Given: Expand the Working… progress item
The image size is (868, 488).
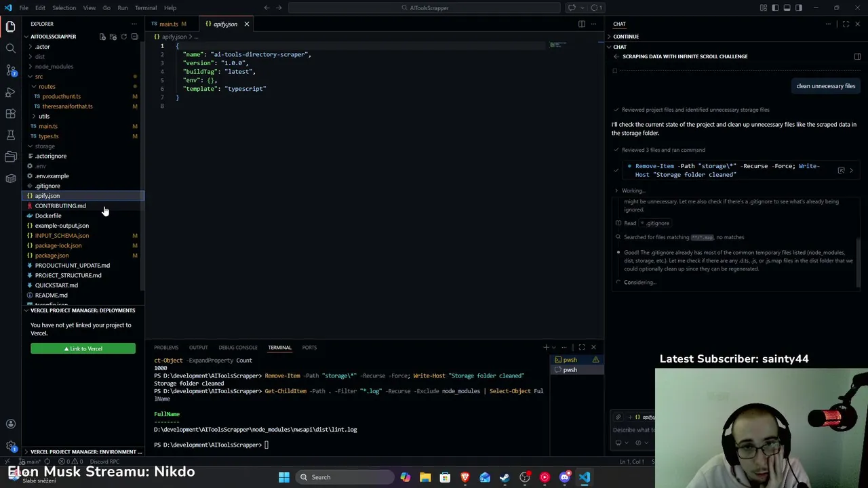Looking at the screenshot, I should 632,190.
